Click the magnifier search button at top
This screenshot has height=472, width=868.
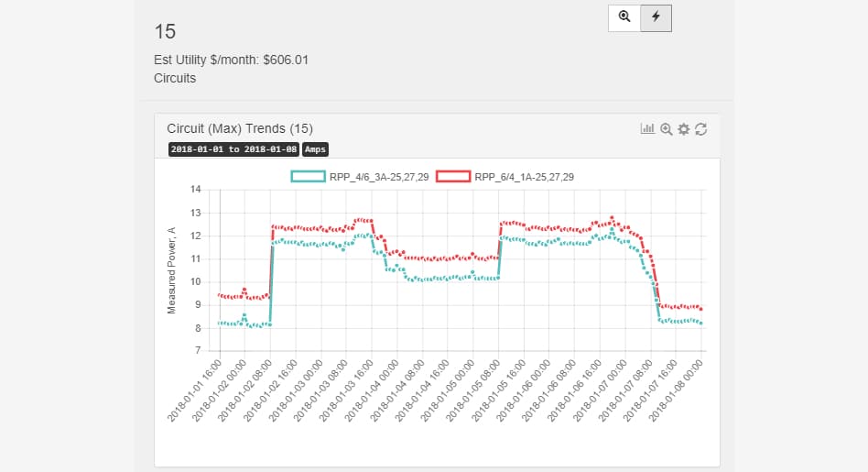click(624, 17)
